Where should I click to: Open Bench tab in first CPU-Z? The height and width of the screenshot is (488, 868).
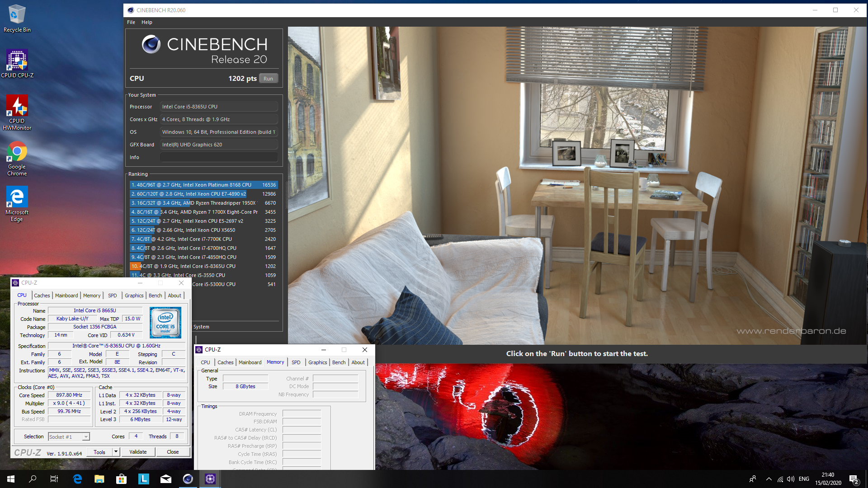click(x=156, y=296)
